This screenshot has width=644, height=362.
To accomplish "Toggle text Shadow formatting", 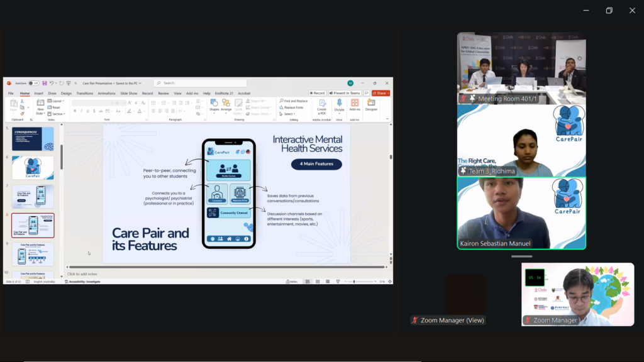I will (94, 111).
